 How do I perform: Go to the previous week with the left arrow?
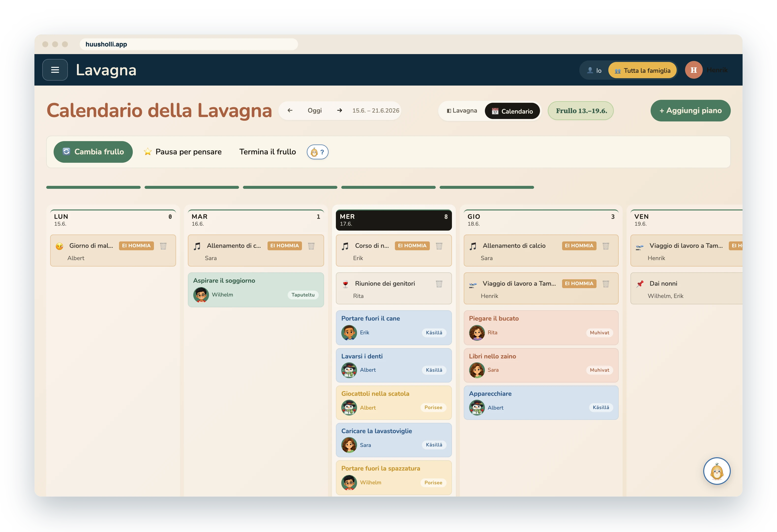click(290, 110)
